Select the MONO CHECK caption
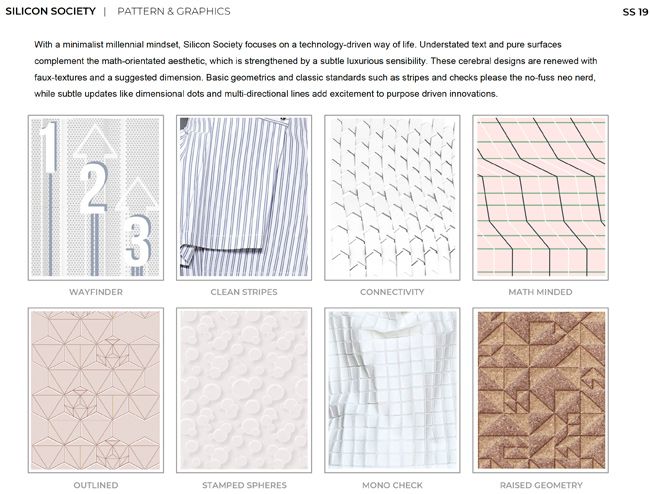The height and width of the screenshot is (494, 650). [x=392, y=485]
